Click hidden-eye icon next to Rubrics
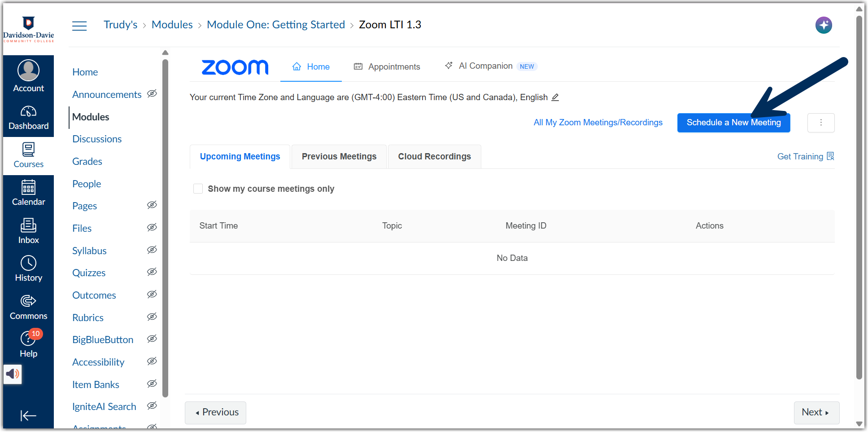868x432 pixels. [x=152, y=317]
